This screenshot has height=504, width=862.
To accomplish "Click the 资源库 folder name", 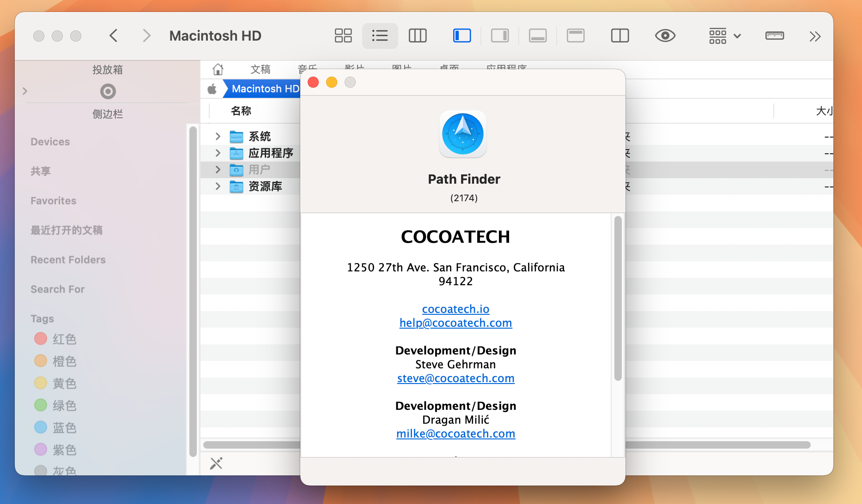I will point(266,186).
